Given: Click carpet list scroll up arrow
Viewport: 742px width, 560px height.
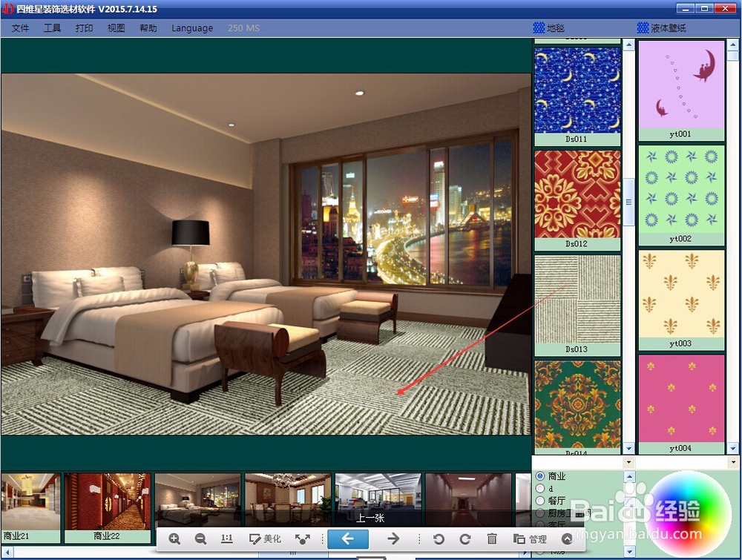Looking at the screenshot, I should pos(629,45).
